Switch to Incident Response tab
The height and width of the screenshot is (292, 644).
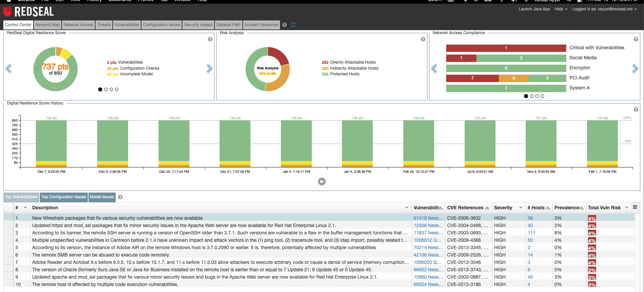tap(261, 25)
